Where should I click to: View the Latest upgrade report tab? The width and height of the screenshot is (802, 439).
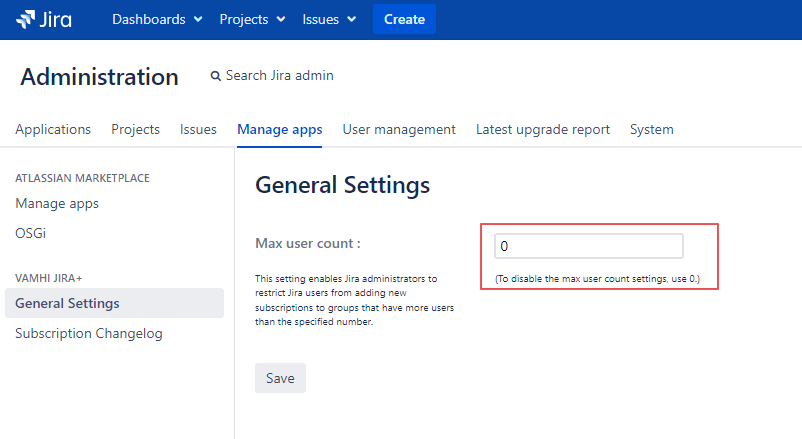(542, 129)
